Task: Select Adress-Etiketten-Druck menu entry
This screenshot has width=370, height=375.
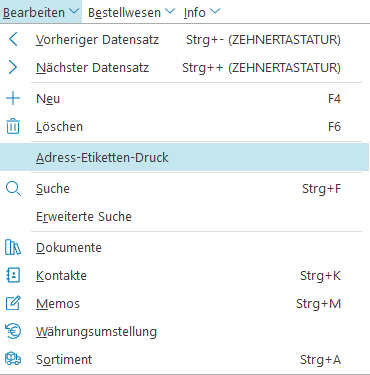Action: [185, 157]
